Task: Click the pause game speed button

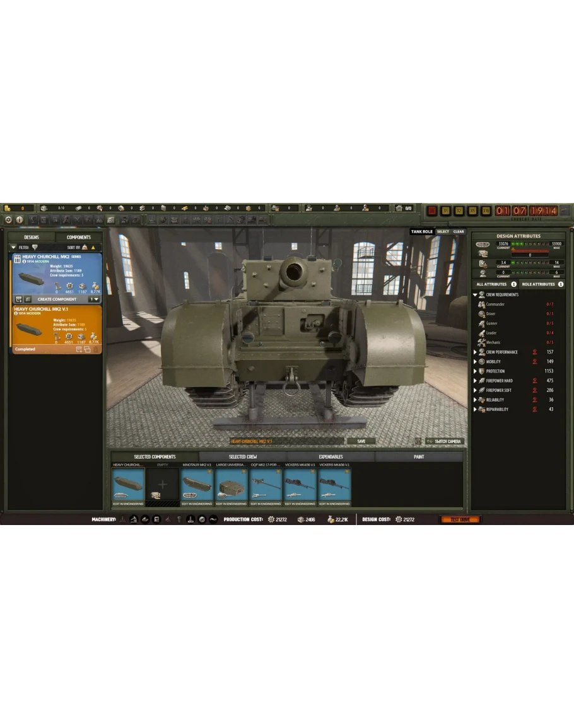Action: point(432,211)
